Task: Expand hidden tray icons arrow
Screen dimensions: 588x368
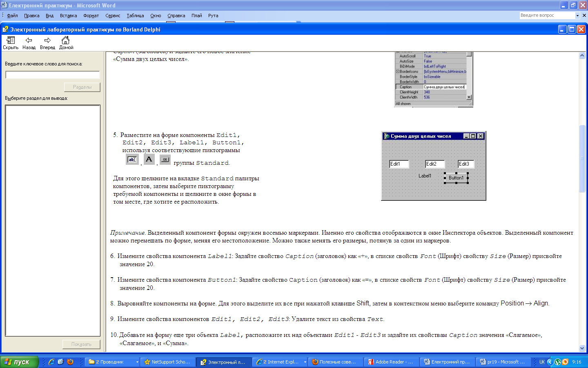Action: pos(550,362)
